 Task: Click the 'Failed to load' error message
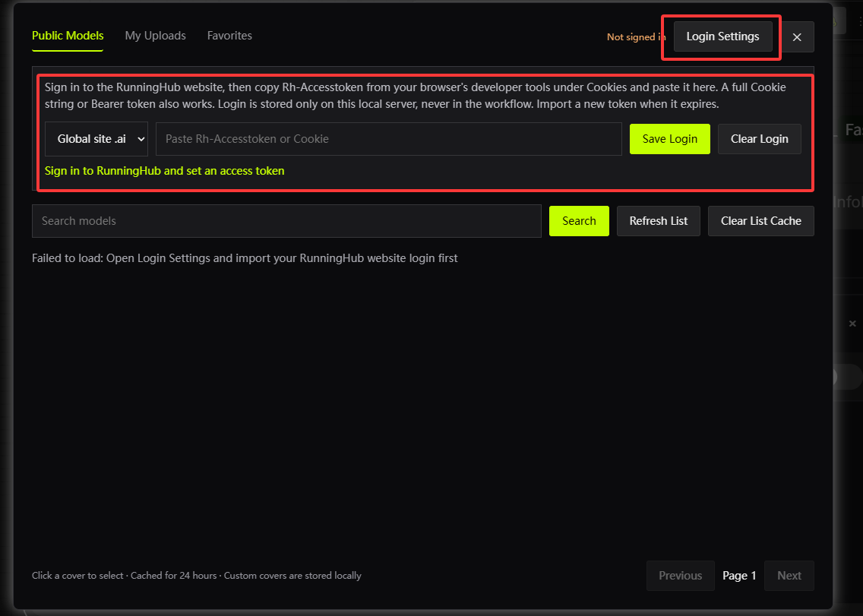(245, 258)
